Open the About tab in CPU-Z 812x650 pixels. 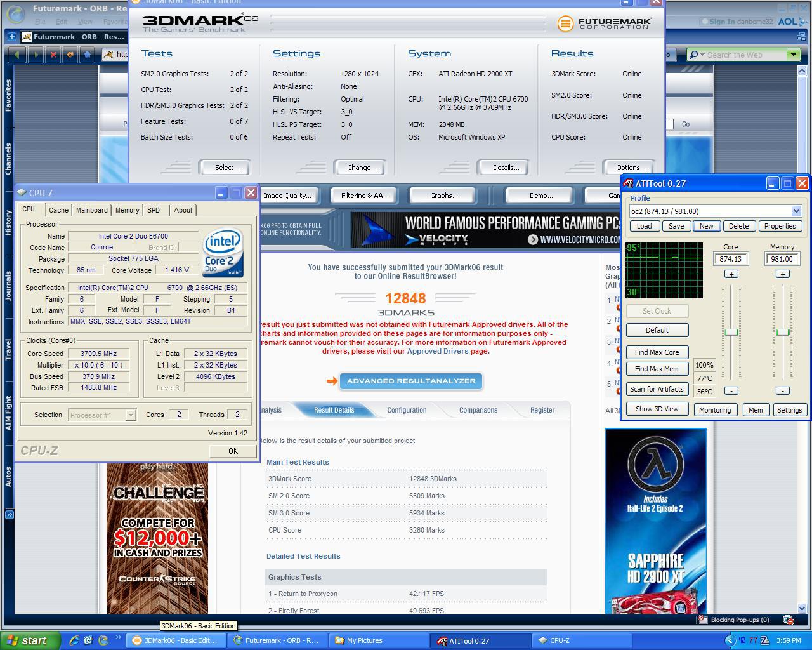click(183, 210)
